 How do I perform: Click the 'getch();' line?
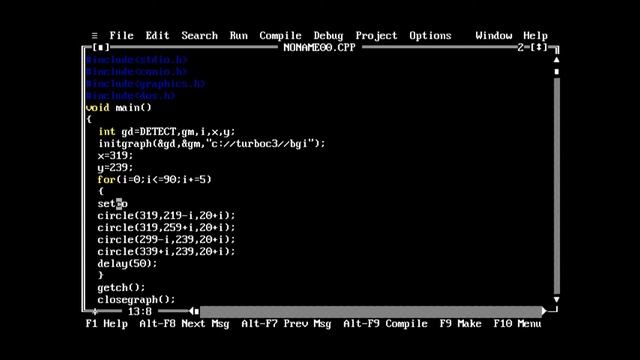point(121,288)
